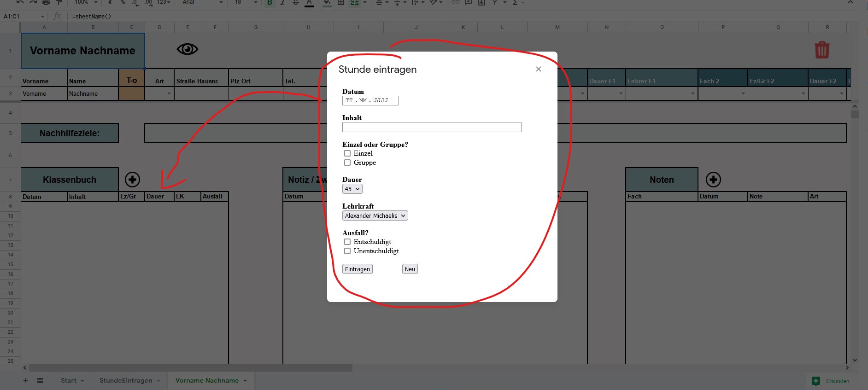Screen dimensions: 868x390
Task: Toggle strikethrough formatting in toolbar
Action: click(x=296, y=2)
